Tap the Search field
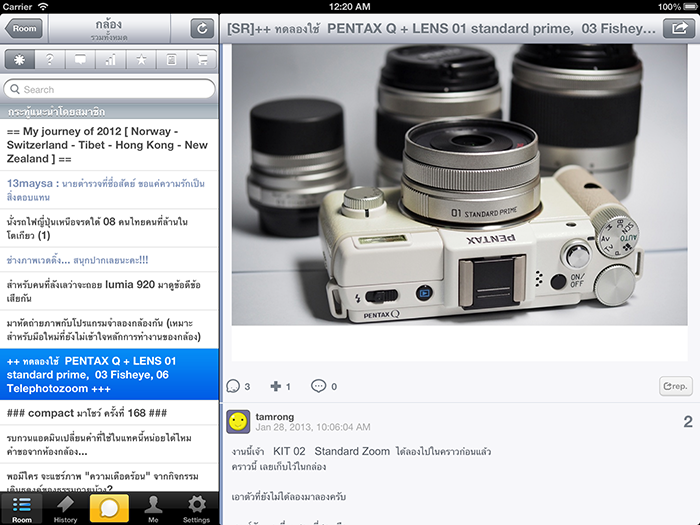 109,89
